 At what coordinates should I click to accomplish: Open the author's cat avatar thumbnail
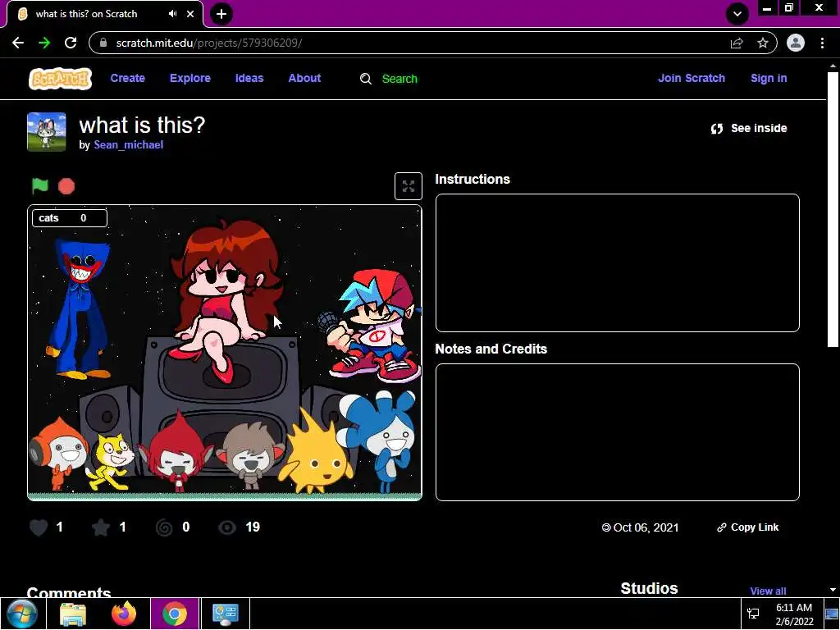[x=47, y=132]
